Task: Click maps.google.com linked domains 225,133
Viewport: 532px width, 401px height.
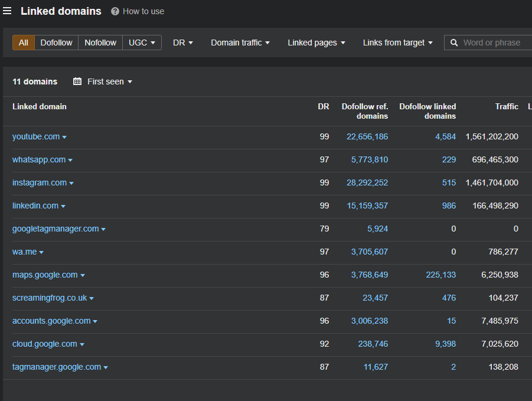Action: click(x=440, y=275)
